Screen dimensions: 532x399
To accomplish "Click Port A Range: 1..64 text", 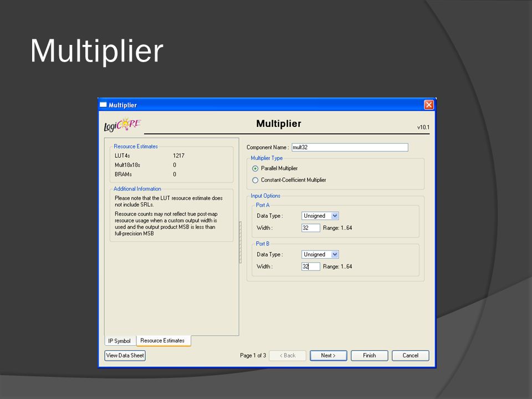I will [337, 228].
